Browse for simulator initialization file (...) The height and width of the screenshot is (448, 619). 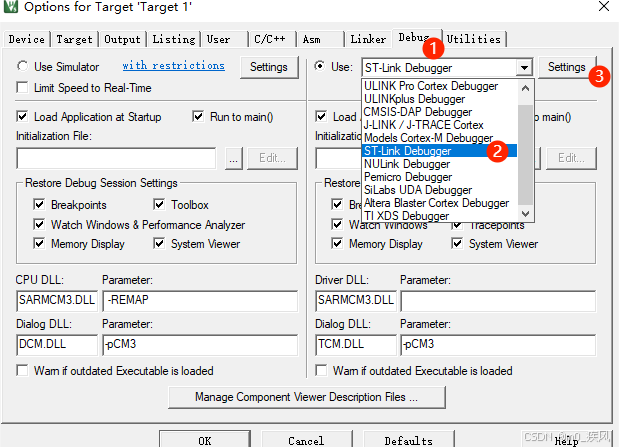[x=234, y=159]
